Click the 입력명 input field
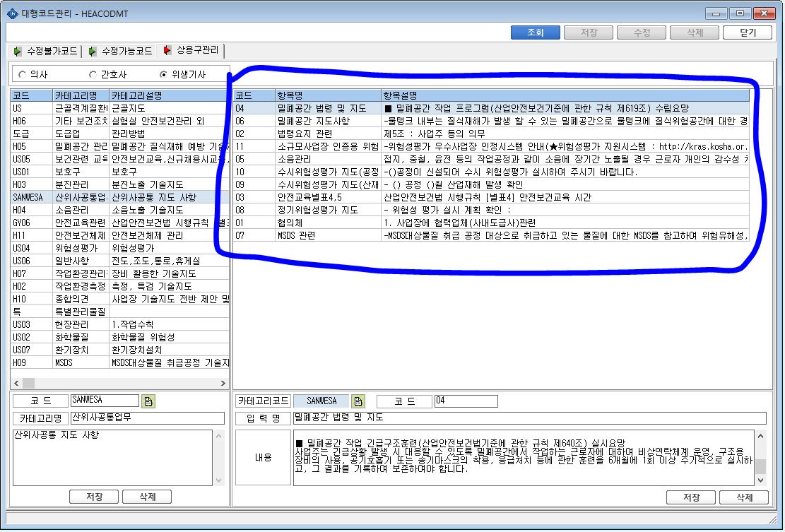Screen dimensions: 785x532 point(530,418)
